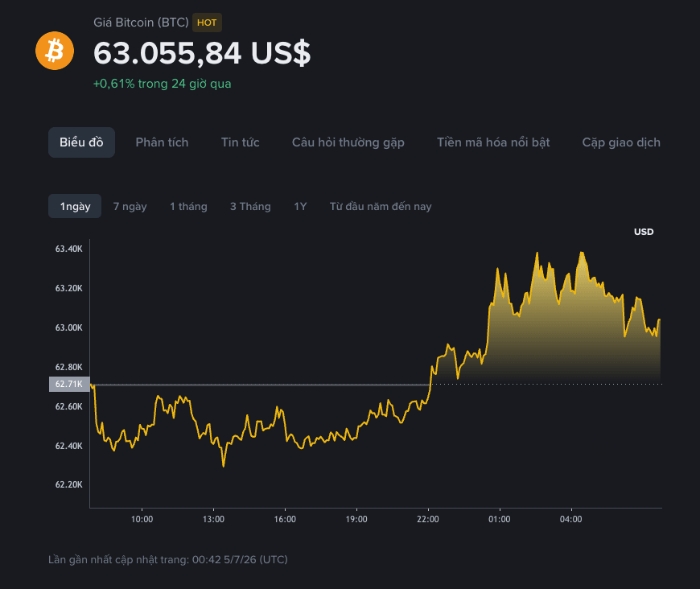700x589 pixels.
Task: Go to Câu hỏi thường gặp tab
Action: (x=348, y=142)
